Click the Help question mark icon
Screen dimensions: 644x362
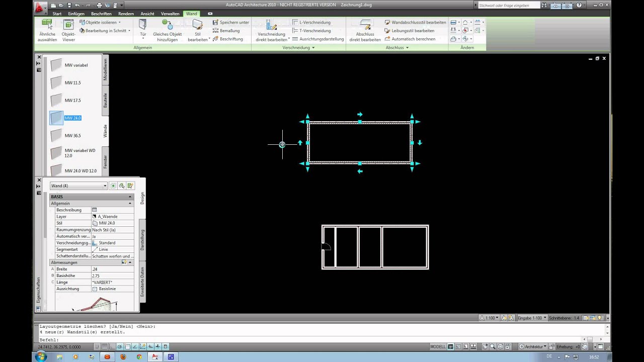(x=579, y=5)
